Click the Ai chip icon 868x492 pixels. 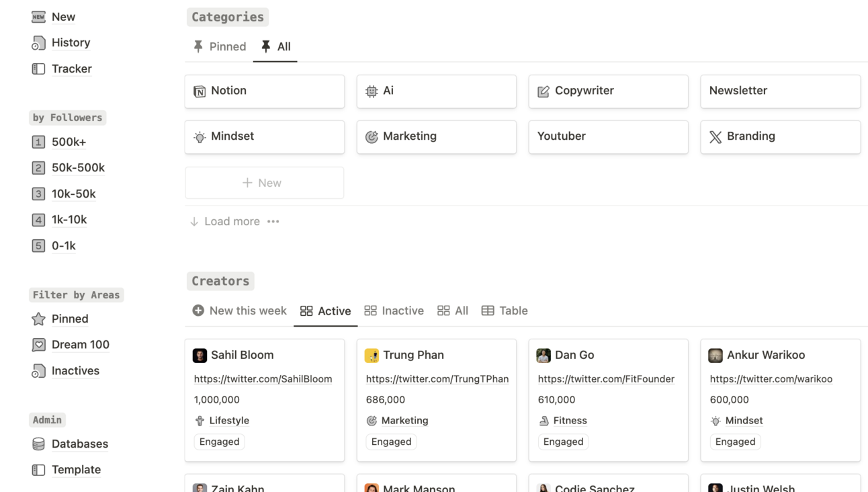[372, 91]
